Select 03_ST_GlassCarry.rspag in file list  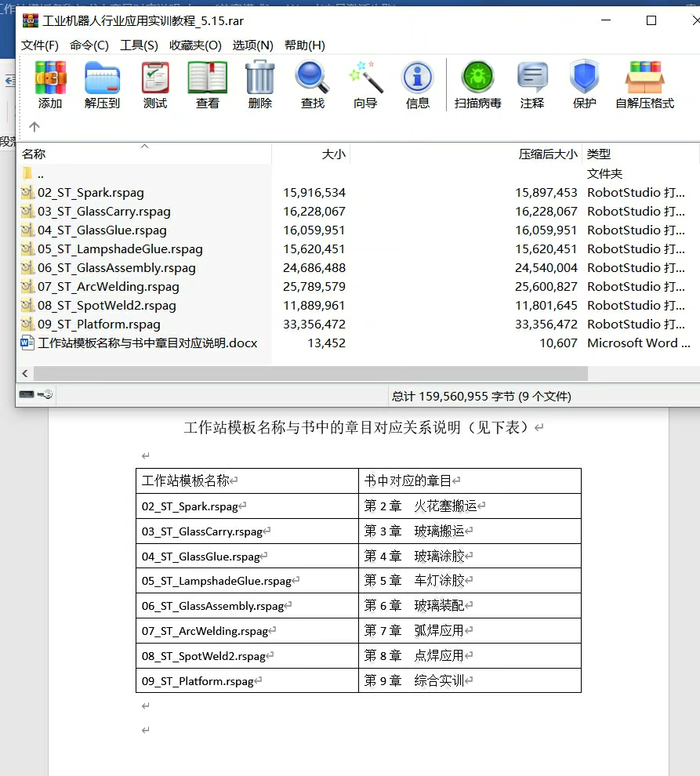pos(104,212)
